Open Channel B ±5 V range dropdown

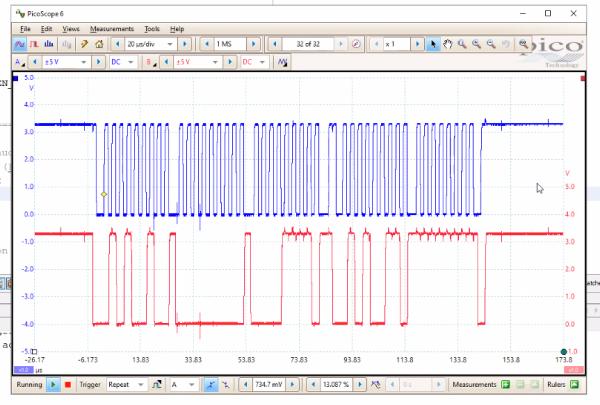(x=215, y=62)
